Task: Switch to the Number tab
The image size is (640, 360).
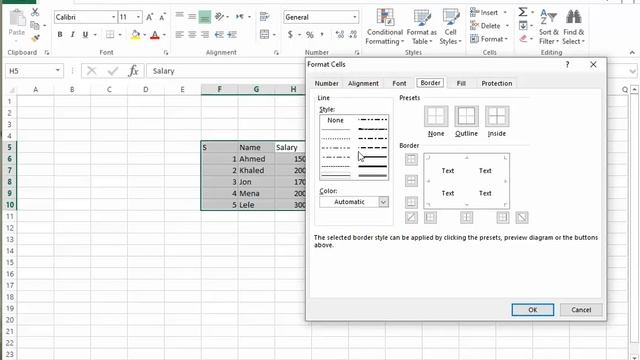Action: [326, 83]
